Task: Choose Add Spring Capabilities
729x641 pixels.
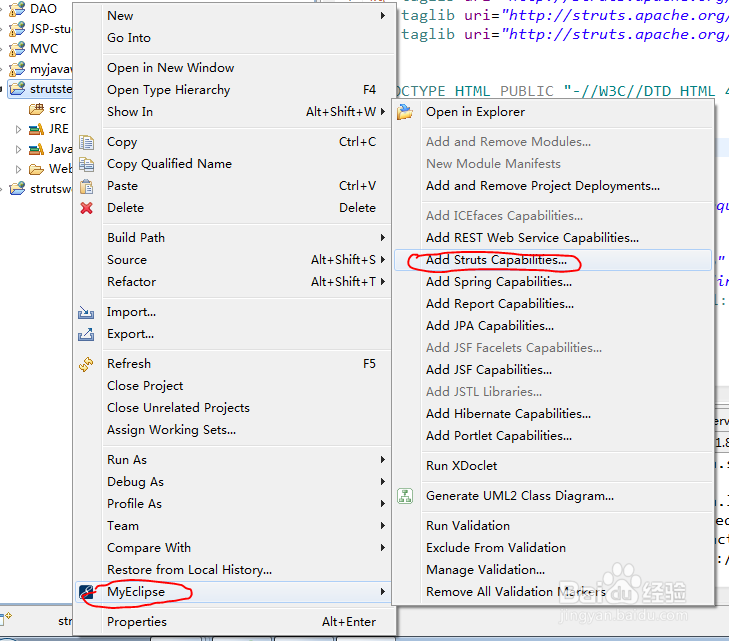Action: pos(553,282)
